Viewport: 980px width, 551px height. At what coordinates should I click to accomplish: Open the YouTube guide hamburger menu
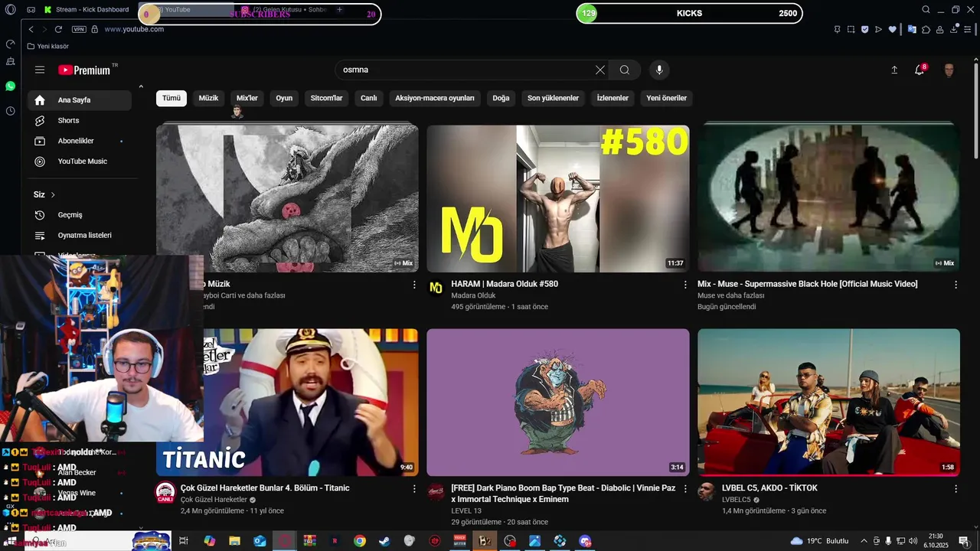pyautogui.click(x=40, y=70)
